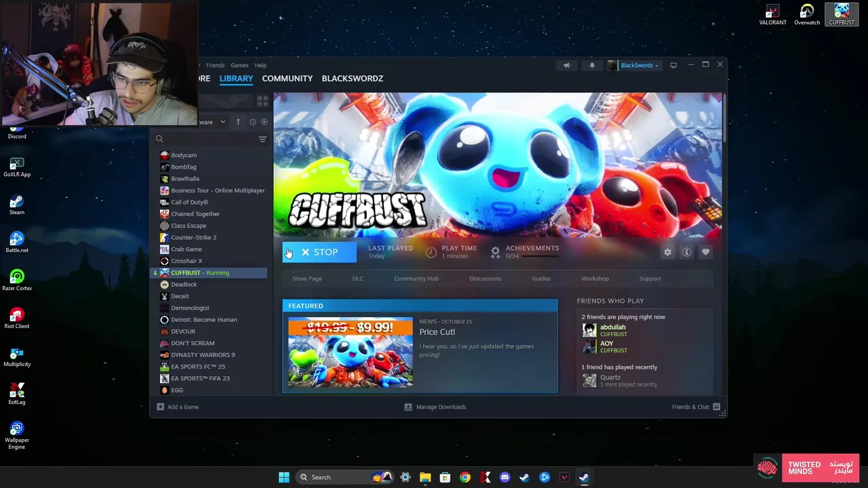Open the Help menu
868x488 pixels.
tap(260, 66)
